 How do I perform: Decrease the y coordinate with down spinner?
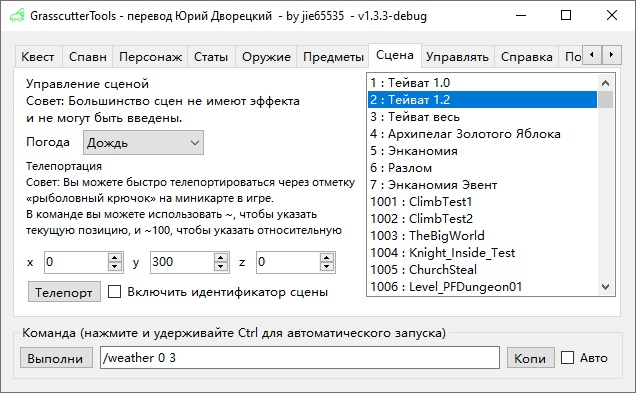click(221, 266)
